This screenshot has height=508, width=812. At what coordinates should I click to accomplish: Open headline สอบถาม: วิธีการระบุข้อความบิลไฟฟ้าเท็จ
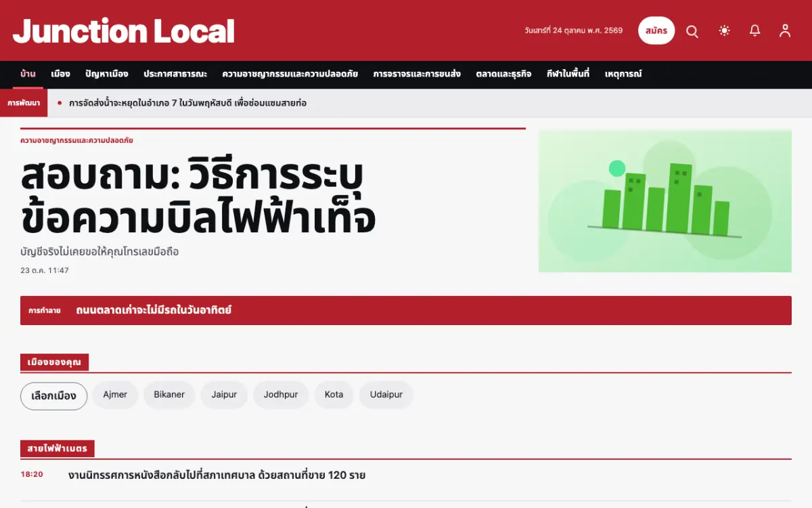pos(198,197)
